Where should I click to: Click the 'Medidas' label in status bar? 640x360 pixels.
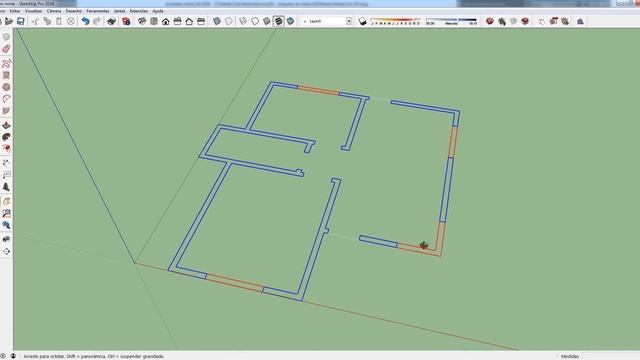pos(570,356)
